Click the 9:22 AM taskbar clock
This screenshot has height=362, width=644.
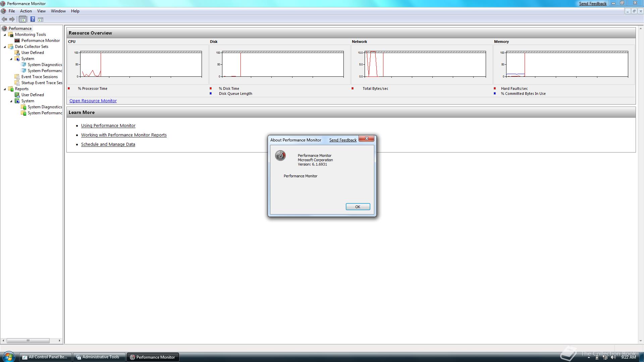pos(628,357)
